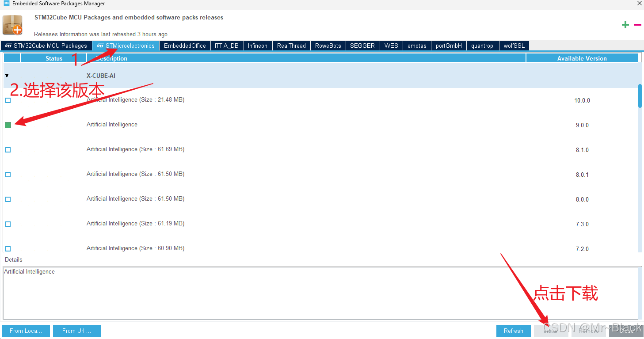Toggle the installed 9.0.0 green checkbox
Viewport: 644px width, 339px height.
coord(8,125)
